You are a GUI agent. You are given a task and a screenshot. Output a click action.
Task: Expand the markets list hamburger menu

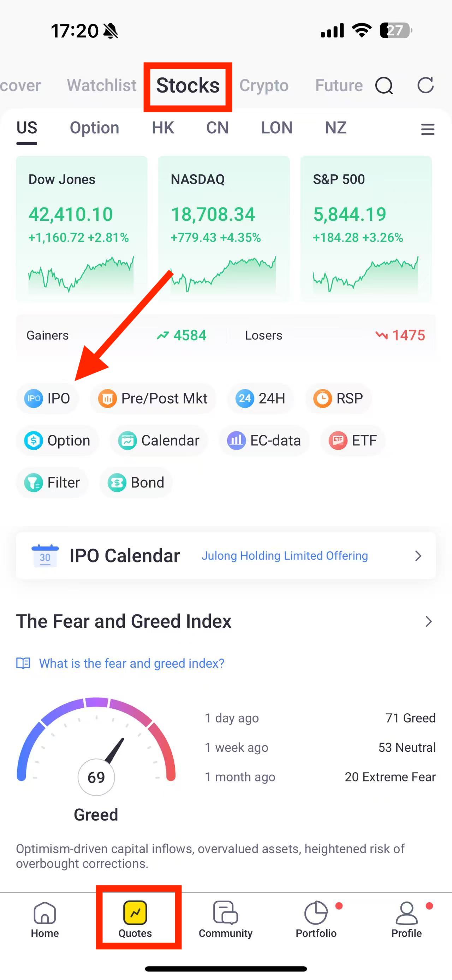click(x=428, y=129)
